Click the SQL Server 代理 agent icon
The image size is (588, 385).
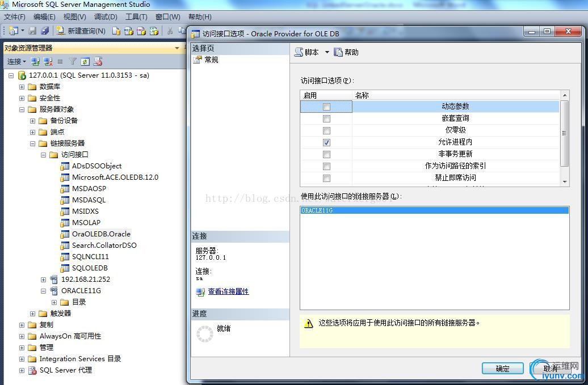coord(32,370)
